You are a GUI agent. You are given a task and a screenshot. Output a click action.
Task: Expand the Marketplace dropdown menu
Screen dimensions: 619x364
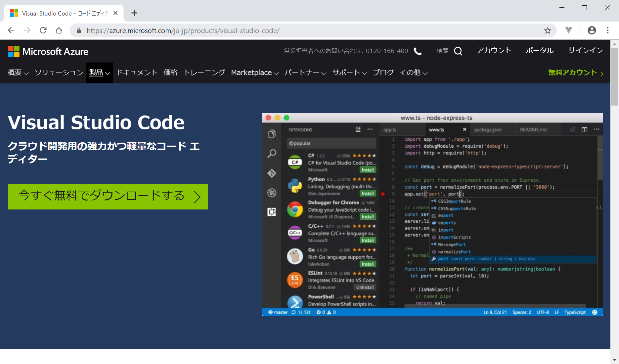(254, 73)
